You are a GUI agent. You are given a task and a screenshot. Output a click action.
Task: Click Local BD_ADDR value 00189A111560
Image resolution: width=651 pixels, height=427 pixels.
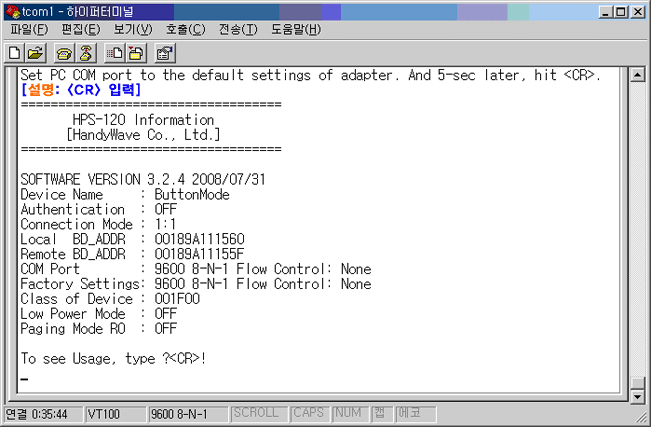[x=199, y=239]
